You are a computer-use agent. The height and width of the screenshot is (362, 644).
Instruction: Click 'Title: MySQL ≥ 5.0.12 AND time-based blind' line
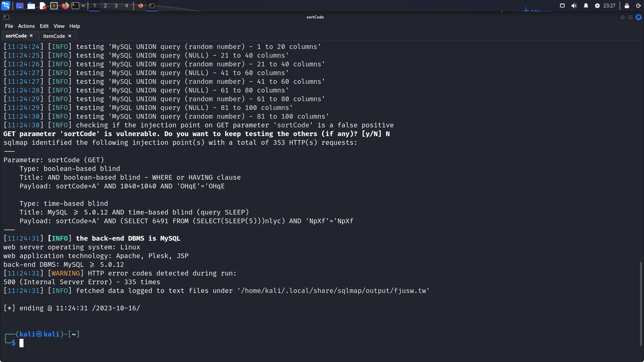click(x=134, y=213)
